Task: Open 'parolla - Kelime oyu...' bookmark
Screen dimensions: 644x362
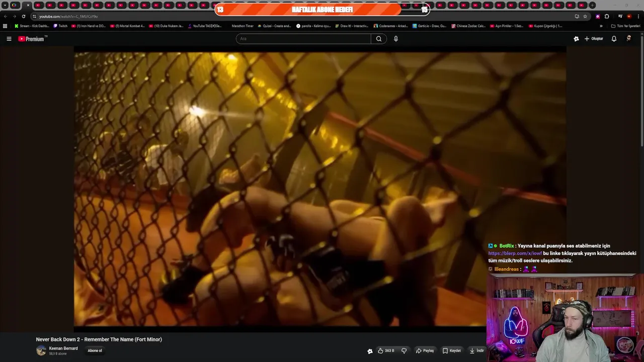Action: coord(313,26)
